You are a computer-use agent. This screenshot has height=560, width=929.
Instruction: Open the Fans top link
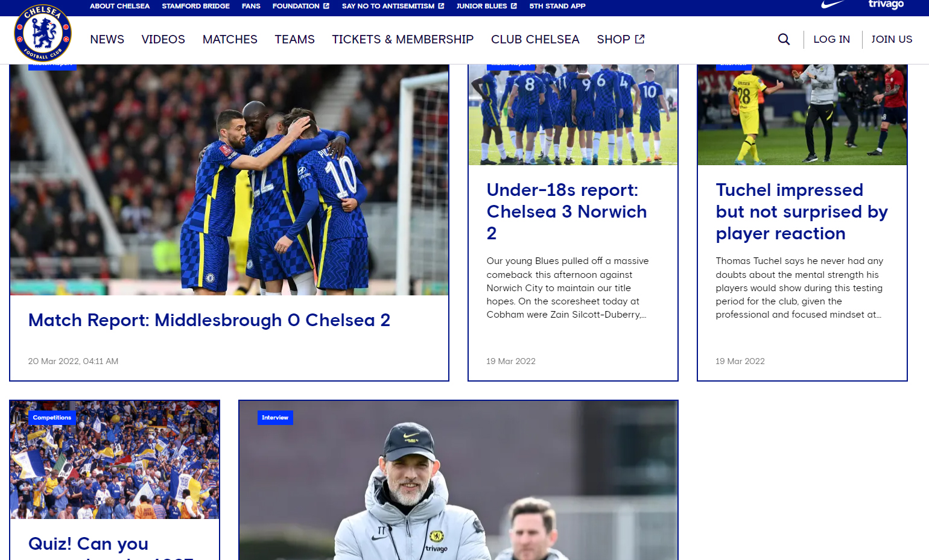pyautogui.click(x=251, y=6)
